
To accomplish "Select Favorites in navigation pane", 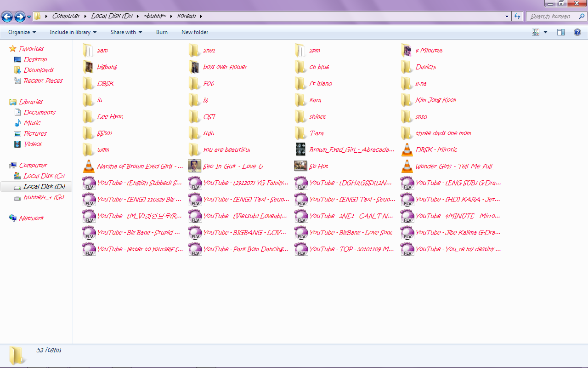I will [x=32, y=49].
